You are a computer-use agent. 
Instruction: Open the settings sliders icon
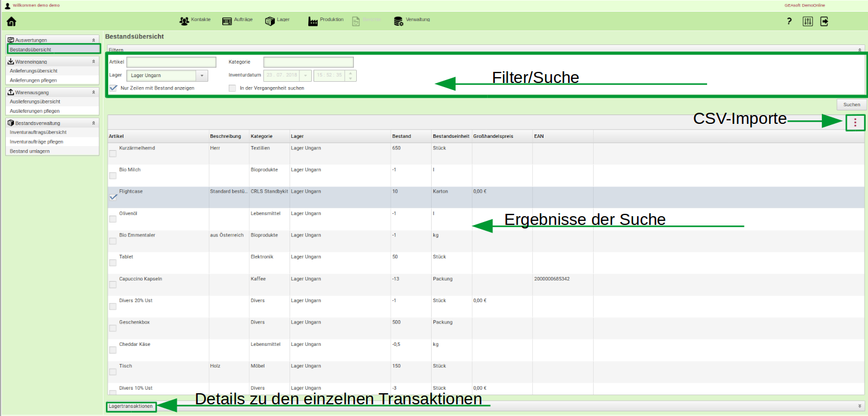[x=808, y=21]
